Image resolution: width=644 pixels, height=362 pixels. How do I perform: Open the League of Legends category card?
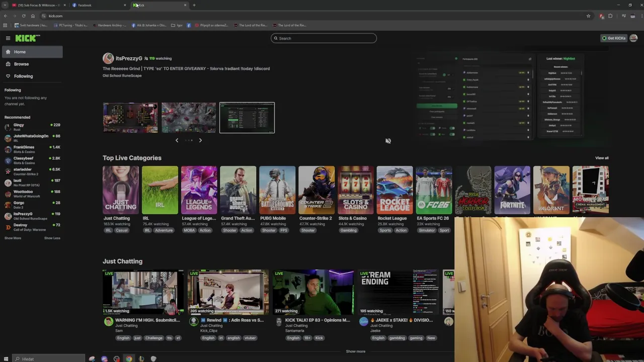pos(199,190)
